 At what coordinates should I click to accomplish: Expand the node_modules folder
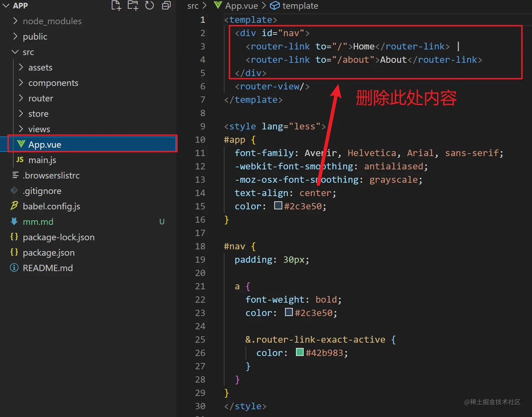15,21
